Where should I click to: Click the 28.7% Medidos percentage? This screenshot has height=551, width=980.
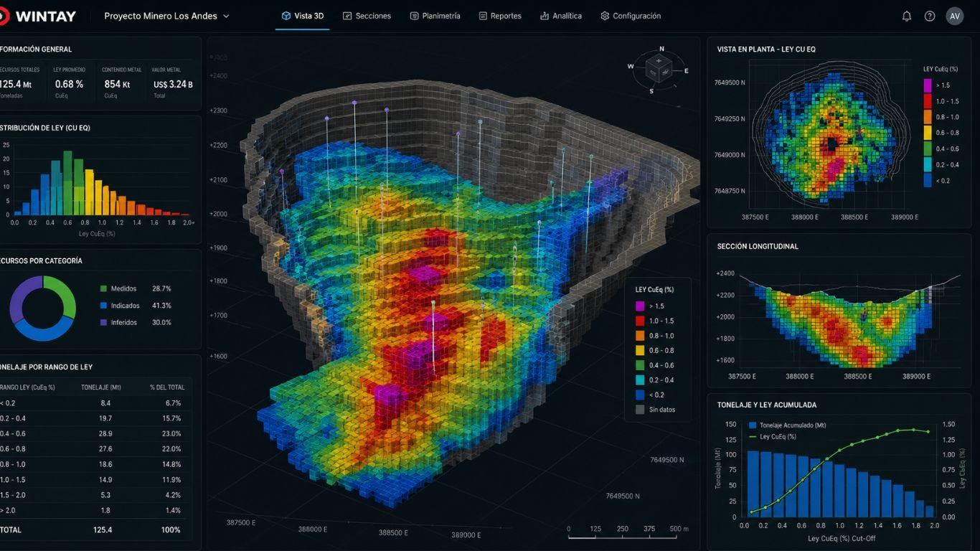pyautogui.click(x=161, y=288)
